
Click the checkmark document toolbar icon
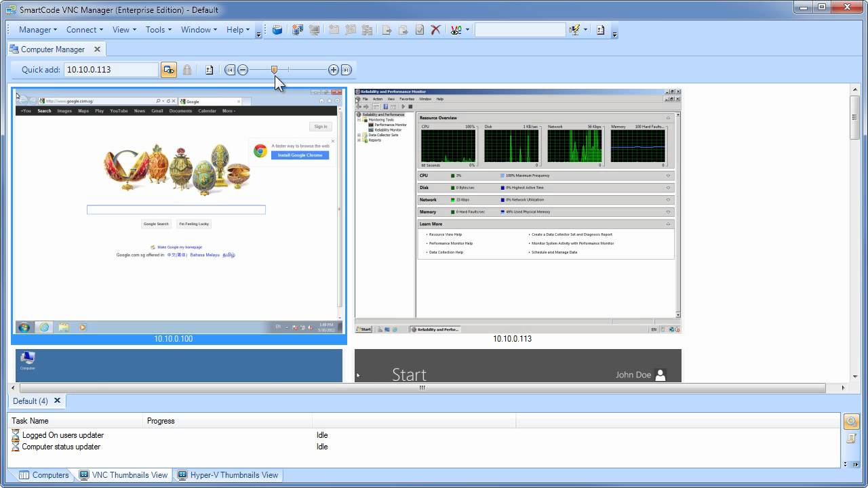coord(420,30)
